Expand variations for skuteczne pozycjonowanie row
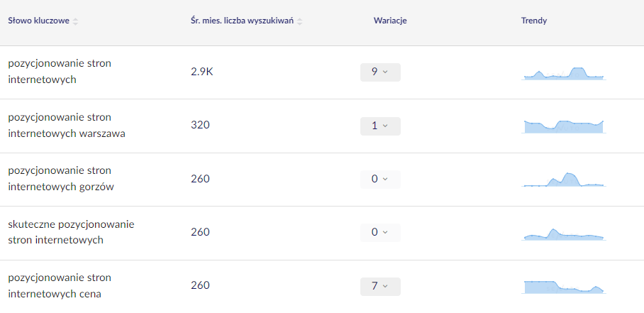The image size is (644, 313). click(x=380, y=233)
